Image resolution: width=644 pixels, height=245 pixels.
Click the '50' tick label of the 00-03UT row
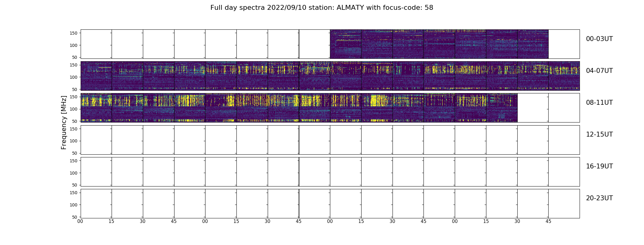(75, 57)
